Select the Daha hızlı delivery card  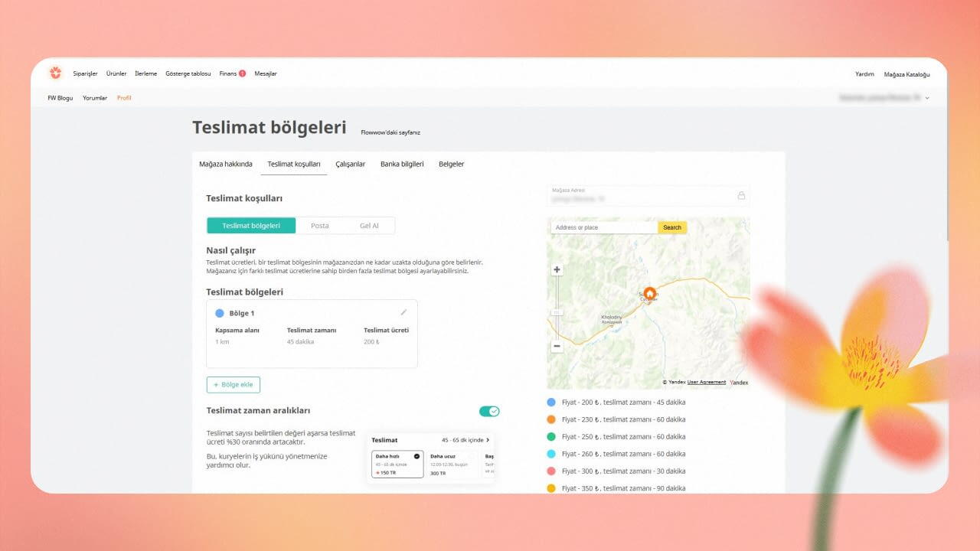[397, 464]
